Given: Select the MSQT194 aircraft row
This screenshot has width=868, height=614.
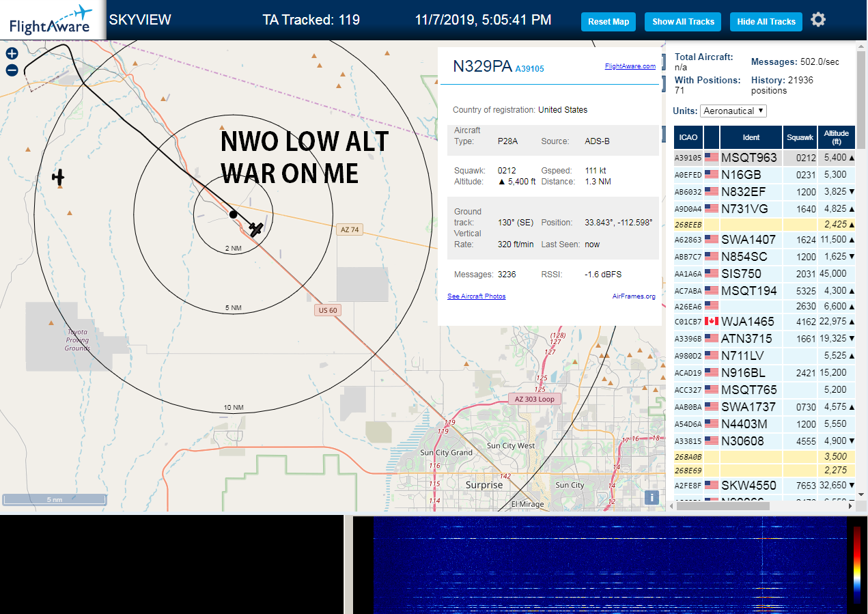Looking at the screenshot, I should pos(764,291).
